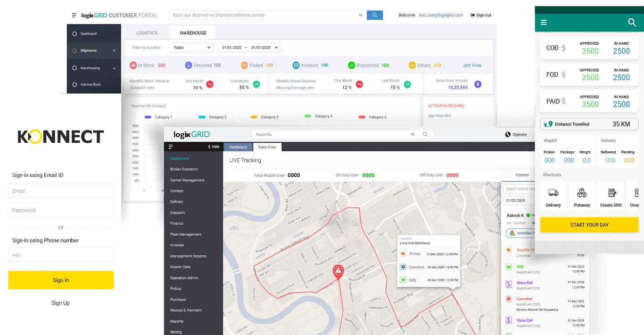
Task: Select the Dashboard tab beside Sales Order
Action: pos(238,147)
